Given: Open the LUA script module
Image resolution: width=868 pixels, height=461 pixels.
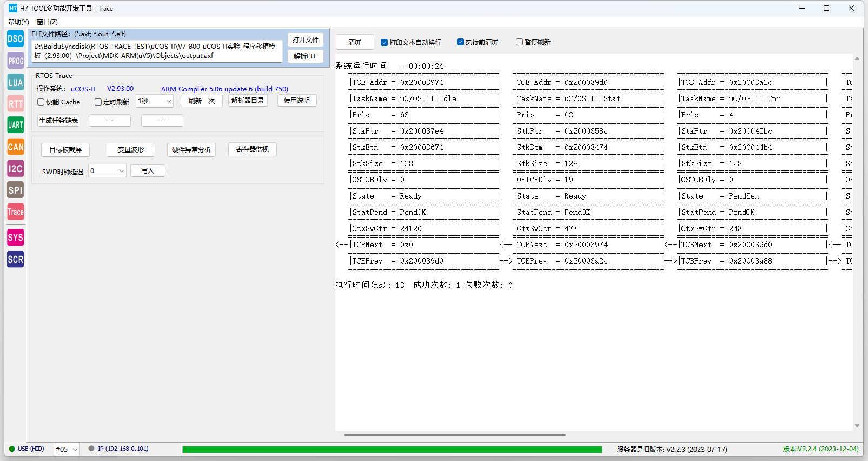Looking at the screenshot, I should point(15,82).
